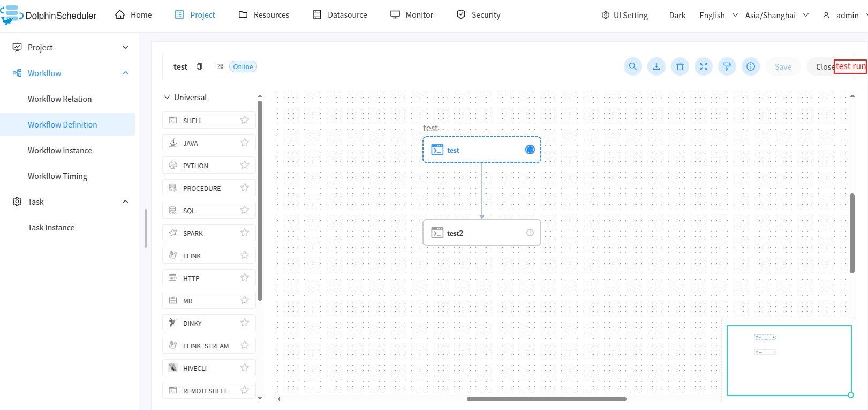
Task: Open the Datasource menu
Action: click(x=340, y=15)
